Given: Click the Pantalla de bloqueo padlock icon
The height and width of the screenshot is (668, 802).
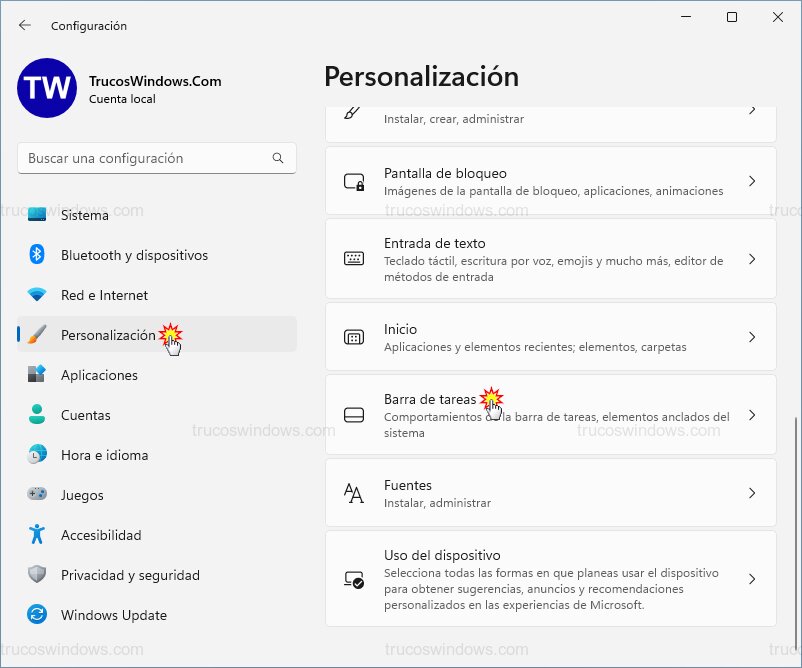Looking at the screenshot, I should tap(355, 182).
